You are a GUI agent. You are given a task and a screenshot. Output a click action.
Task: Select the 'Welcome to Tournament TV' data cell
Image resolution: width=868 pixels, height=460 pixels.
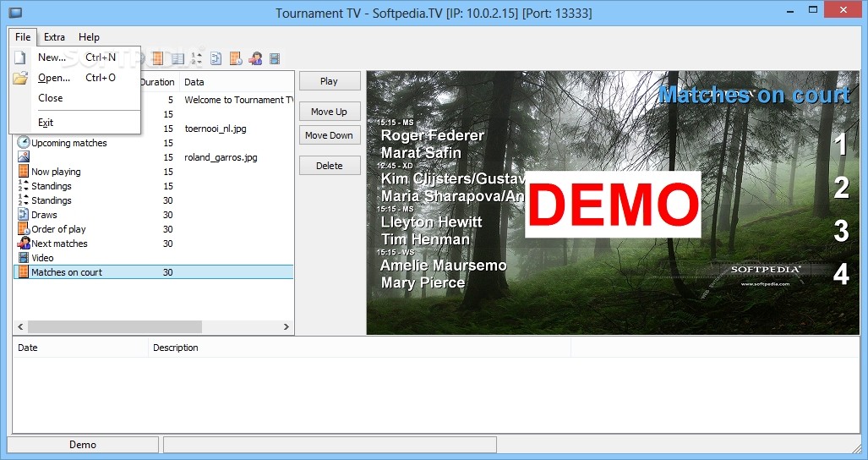pyautogui.click(x=238, y=100)
